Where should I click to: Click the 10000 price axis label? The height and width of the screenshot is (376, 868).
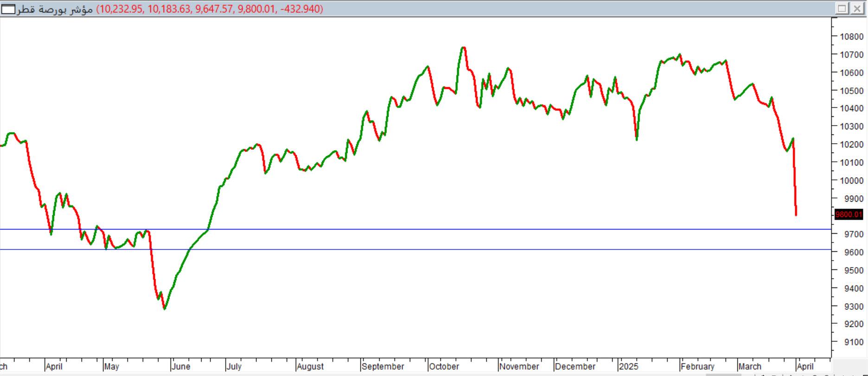click(852, 181)
